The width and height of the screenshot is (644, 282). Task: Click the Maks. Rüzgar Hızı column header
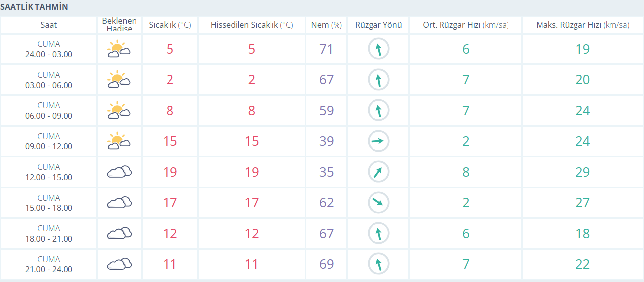582,25
